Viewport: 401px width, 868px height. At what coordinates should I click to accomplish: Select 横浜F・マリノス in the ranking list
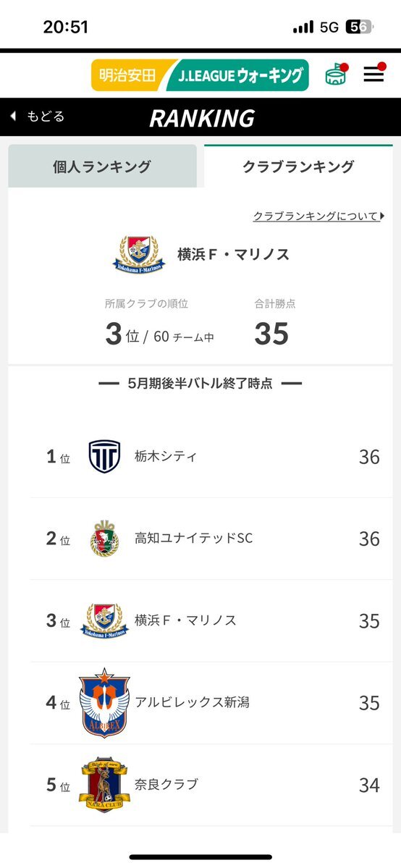click(211, 620)
